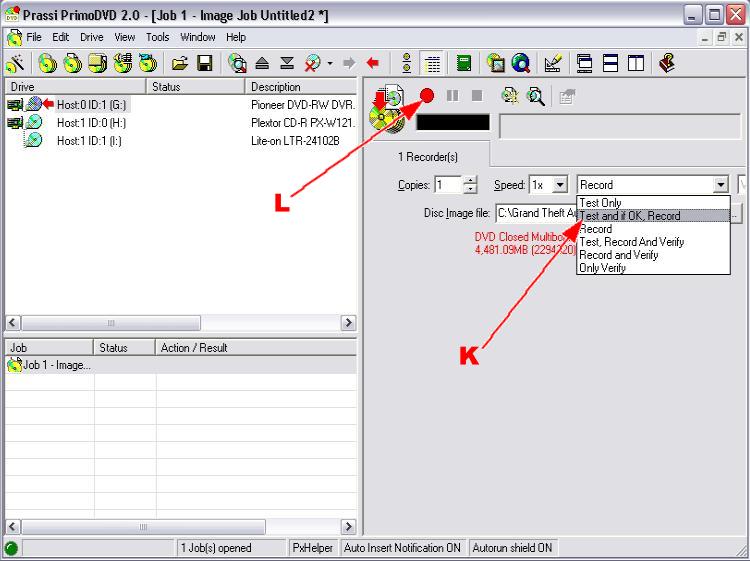Cascade the job windows
Image resolution: width=750 pixels, height=561 pixels.
point(584,63)
